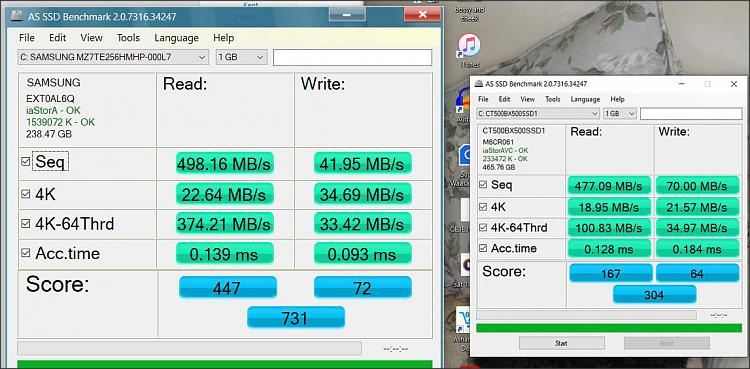Uncheck Seq test in Samsung window
This screenshot has width=750, height=369.
[x=25, y=162]
